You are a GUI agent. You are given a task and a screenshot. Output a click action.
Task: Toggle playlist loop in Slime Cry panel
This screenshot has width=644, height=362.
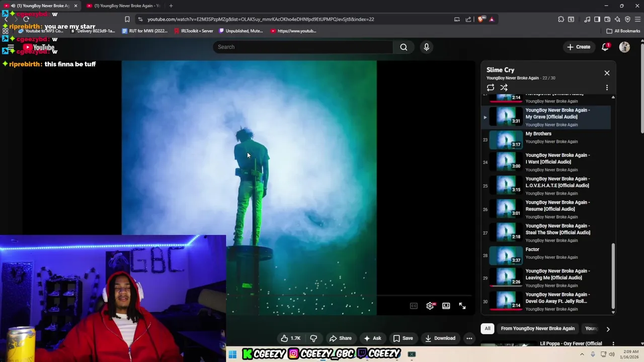(x=491, y=87)
